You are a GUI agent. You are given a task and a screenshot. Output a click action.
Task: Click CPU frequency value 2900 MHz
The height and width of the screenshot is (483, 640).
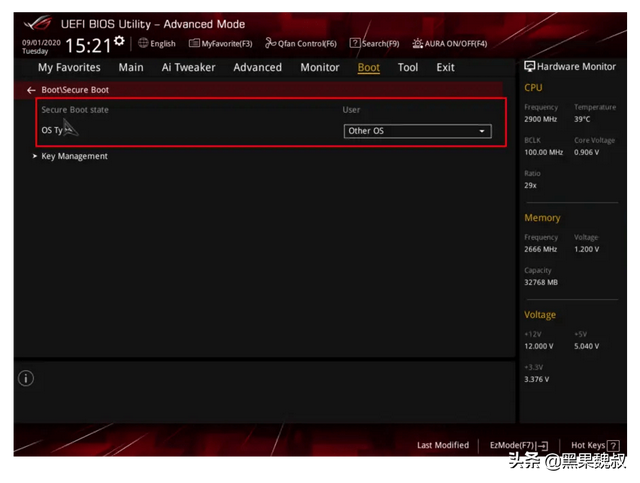(540, 119)
